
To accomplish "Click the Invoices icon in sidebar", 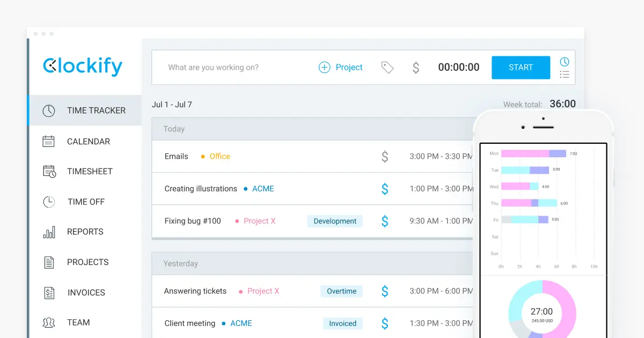I will [49, 293].
